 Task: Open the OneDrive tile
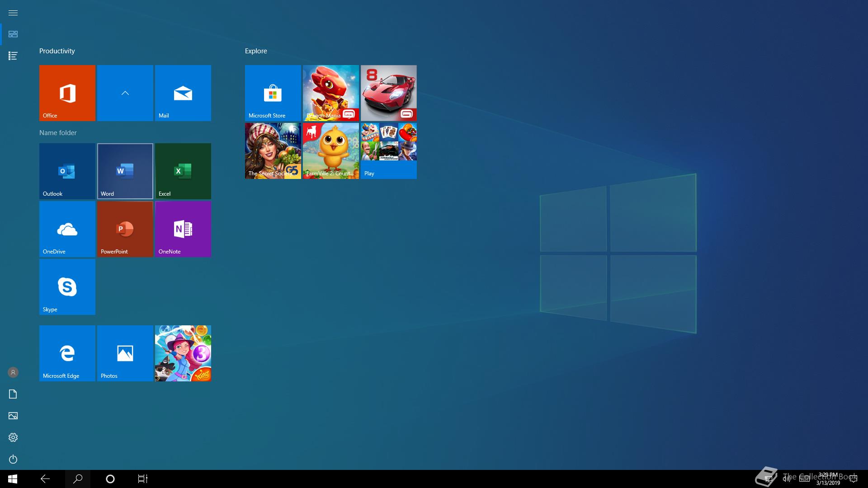tap(67, 229)
